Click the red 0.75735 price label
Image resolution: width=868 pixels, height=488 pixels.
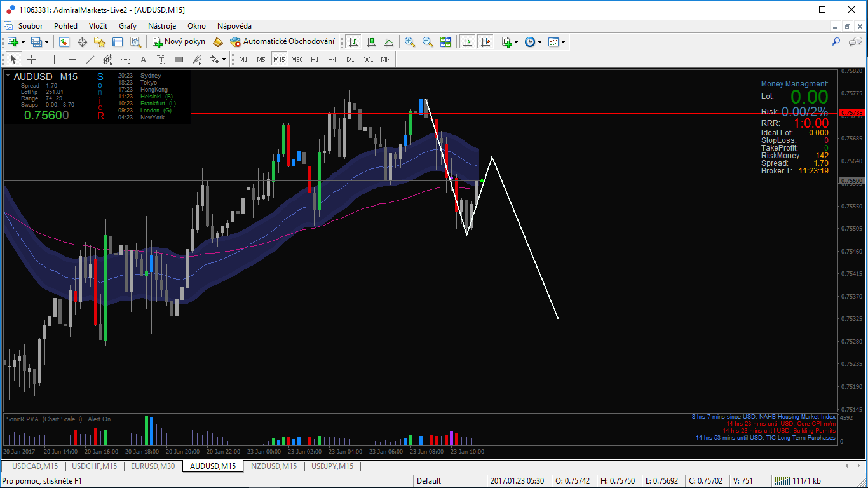(851, 113)
